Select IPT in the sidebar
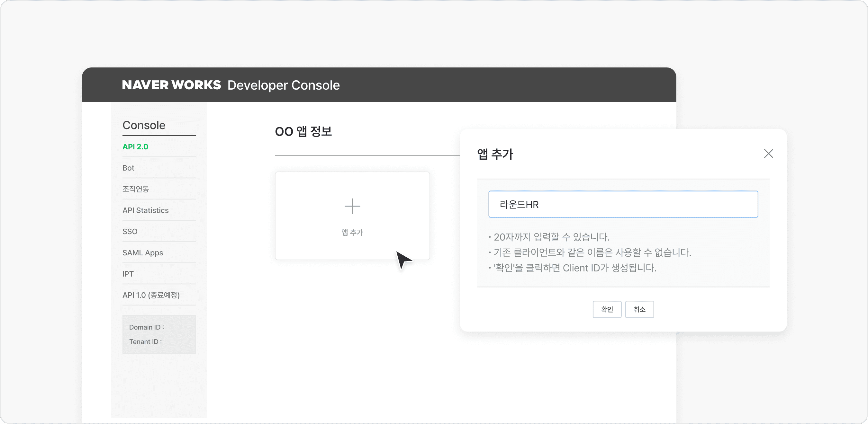Image resolution: width=868 pixels, height=424 pixels. click(x=128, y=274)
